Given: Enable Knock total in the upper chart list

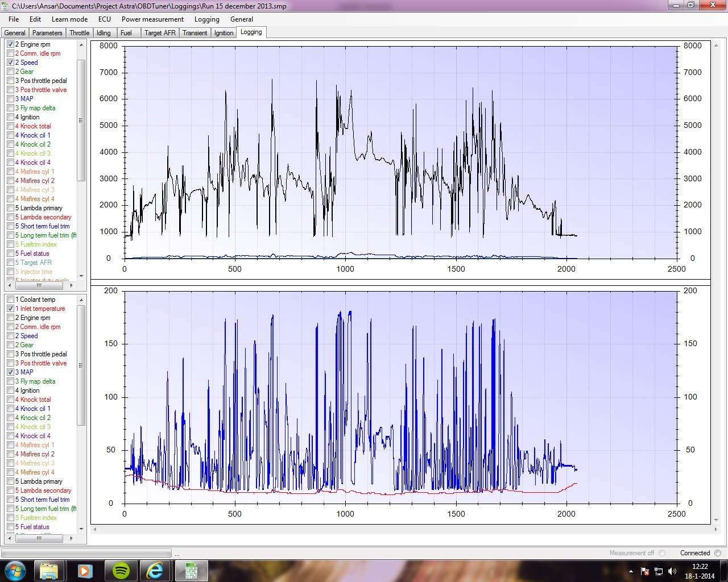Looking at the screenshot, I should [x=10, y=126].
